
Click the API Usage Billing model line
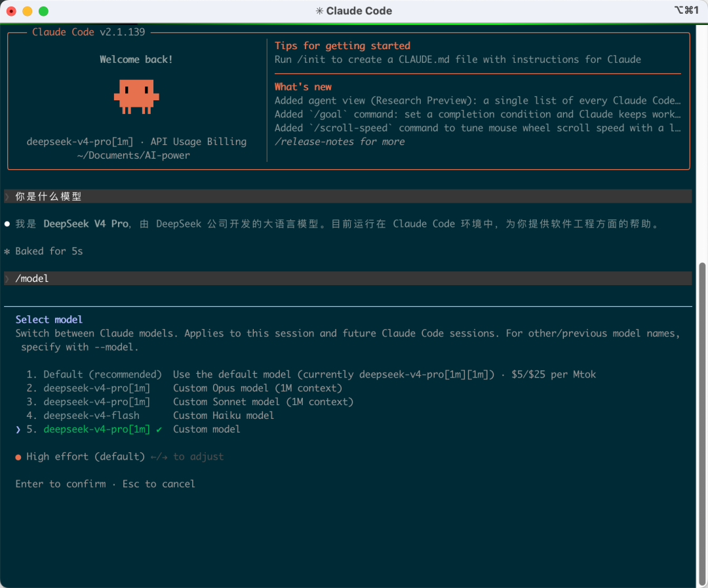click(136, 142)
